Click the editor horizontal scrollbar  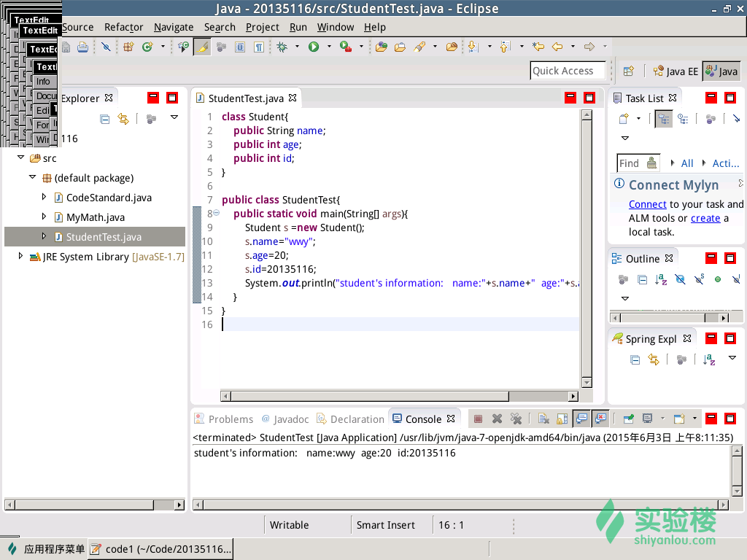point(399,396)
